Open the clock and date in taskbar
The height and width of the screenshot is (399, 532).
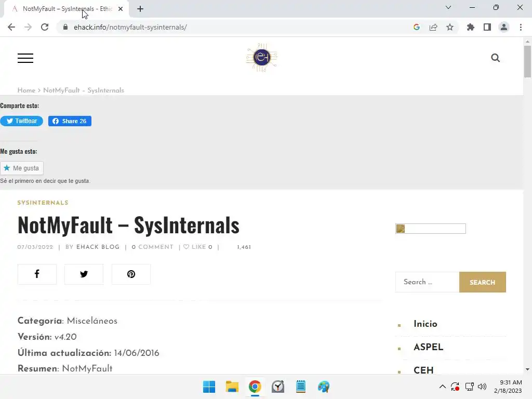(x=508, y=387)
